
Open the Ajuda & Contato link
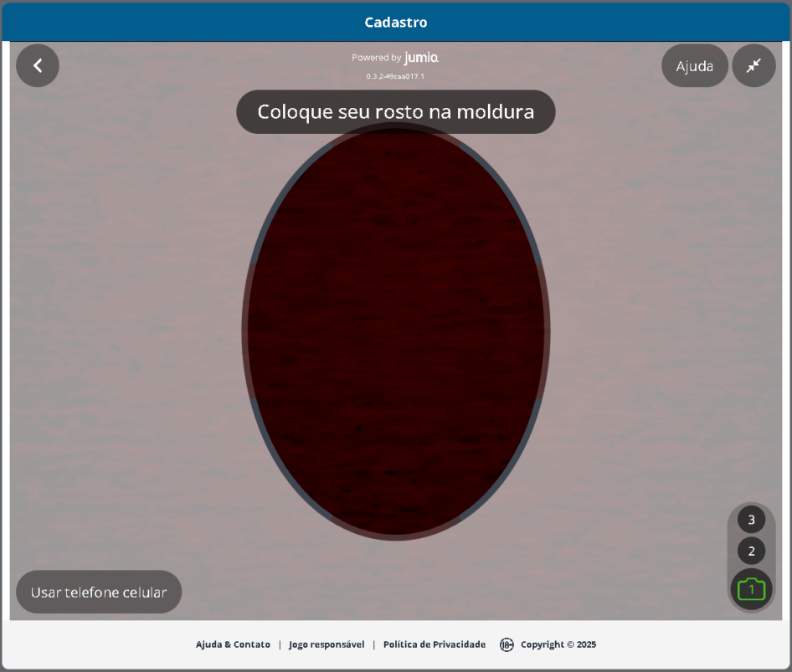233,644
